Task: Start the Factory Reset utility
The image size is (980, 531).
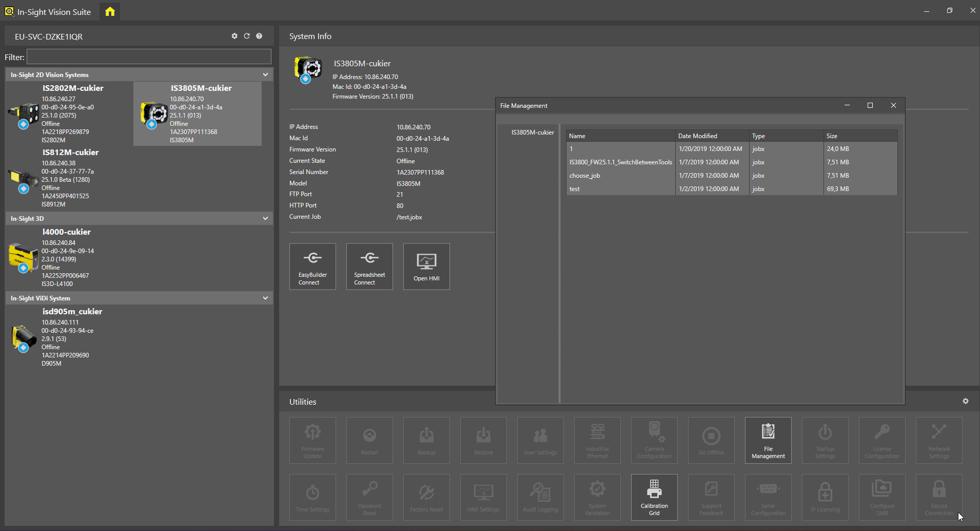Action: coord(426,497)
